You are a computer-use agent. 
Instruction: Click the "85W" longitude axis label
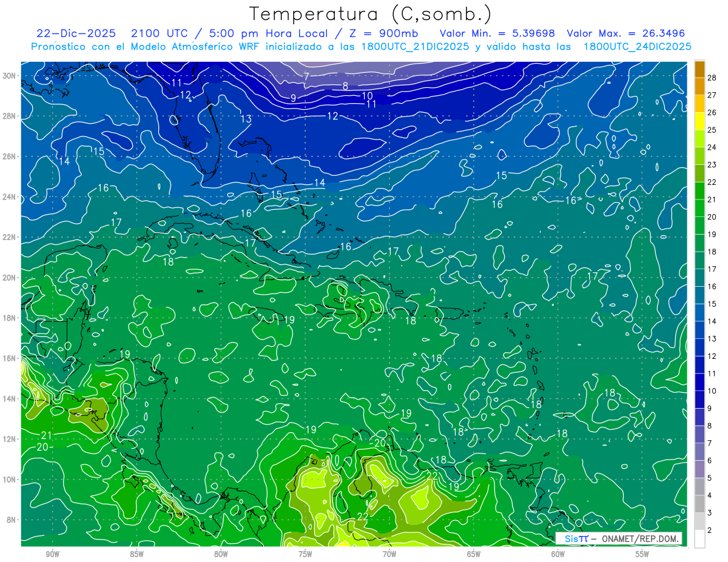[136, 554]
